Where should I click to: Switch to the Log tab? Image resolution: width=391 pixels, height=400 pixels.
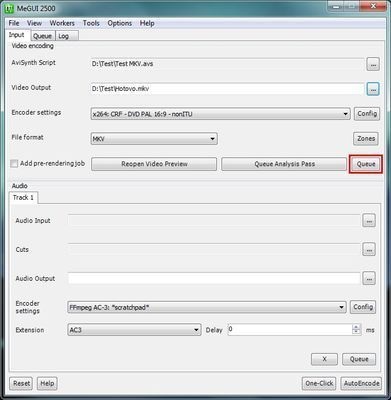63,36
